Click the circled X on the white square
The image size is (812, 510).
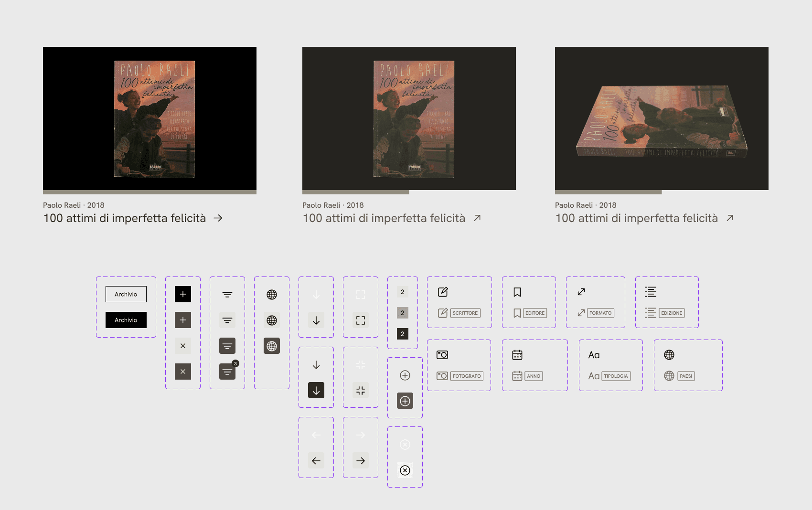pos(405,470)
